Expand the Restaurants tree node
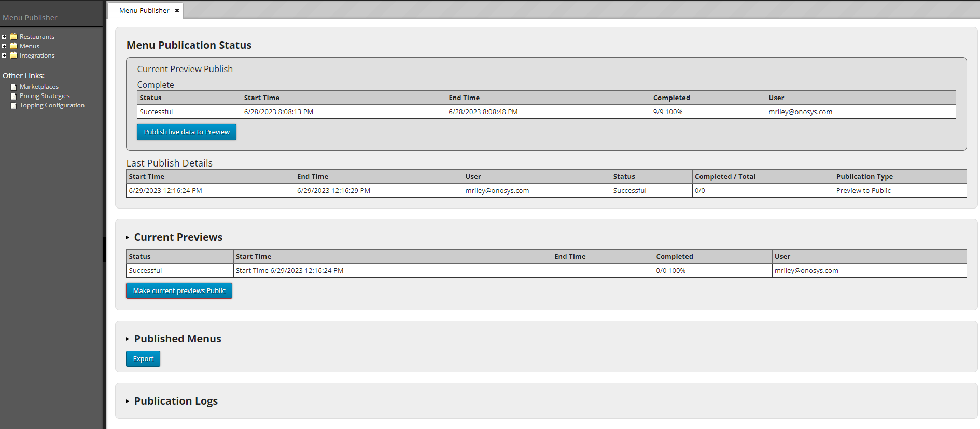The width and height of the screenshot is (980, 429). click(x=4, y=37)
